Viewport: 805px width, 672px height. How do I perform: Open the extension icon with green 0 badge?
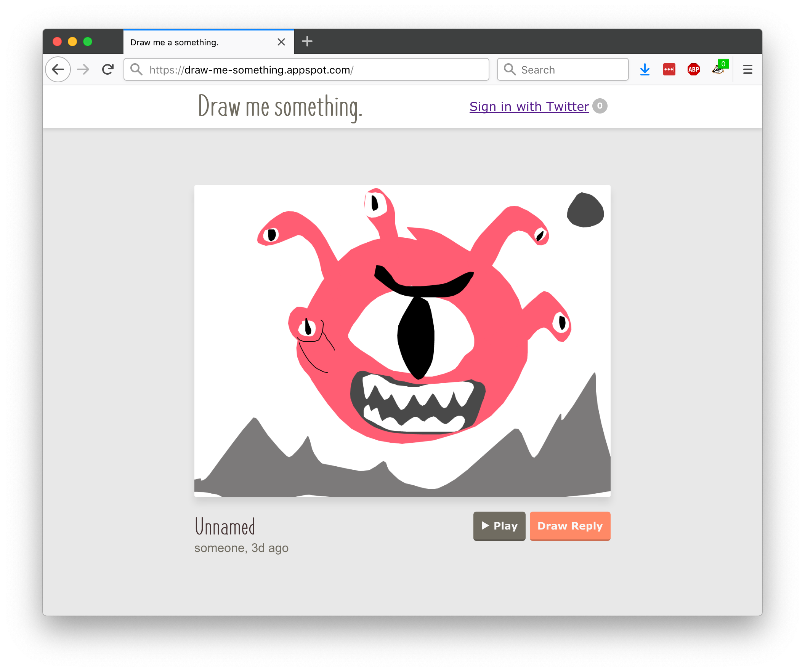720,68
